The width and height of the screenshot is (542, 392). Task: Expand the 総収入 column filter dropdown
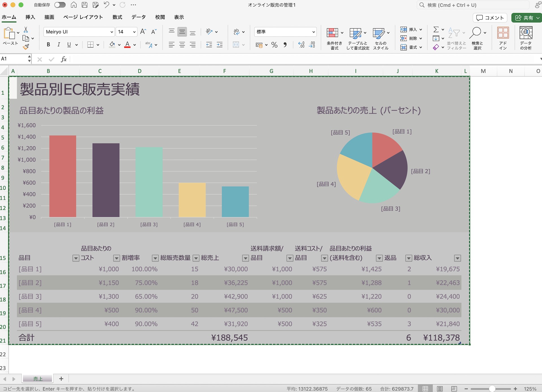click(457, 258)
